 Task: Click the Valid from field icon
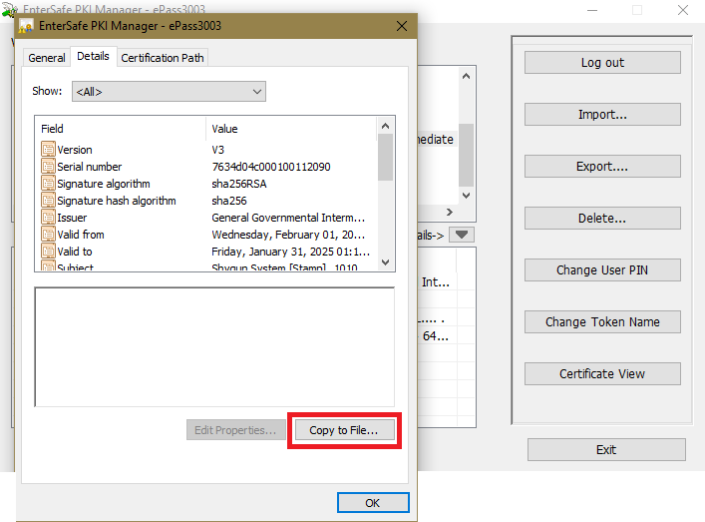coord(48,235)
